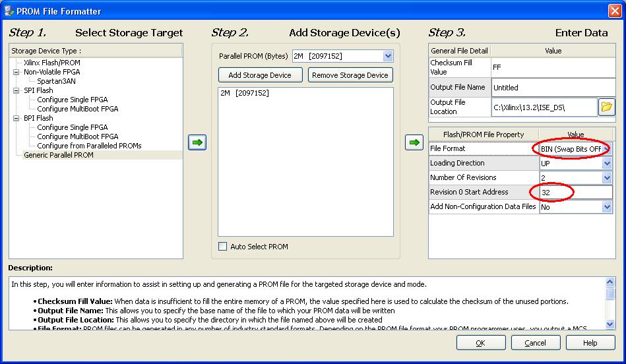The image size is (626, 364).
Task: Click the Add Storage Device button
Action: click(x=260, y=75)
